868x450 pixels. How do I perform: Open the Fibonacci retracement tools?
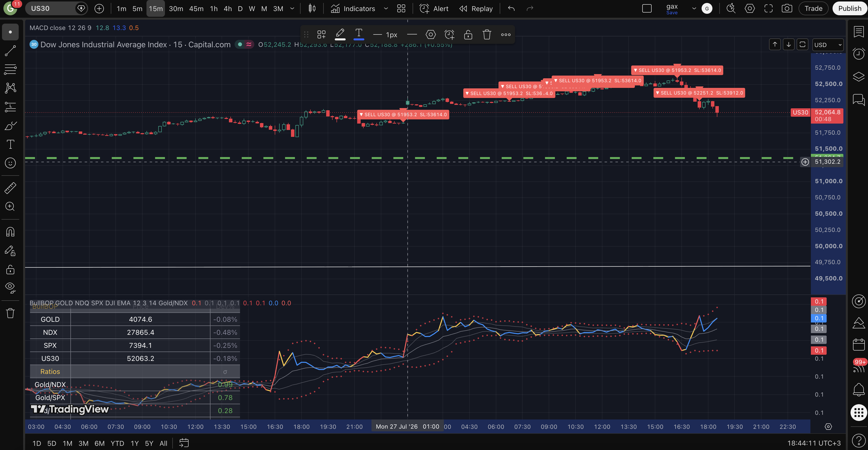[10, 69]
